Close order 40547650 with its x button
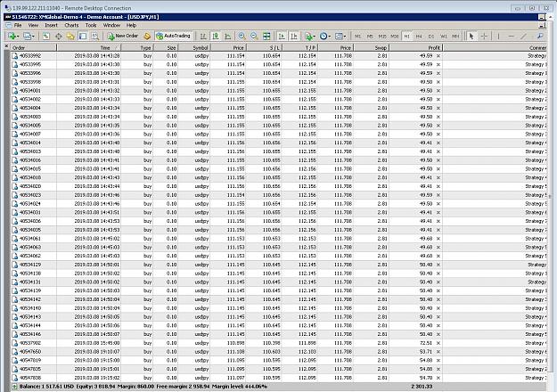 [438, 352]
